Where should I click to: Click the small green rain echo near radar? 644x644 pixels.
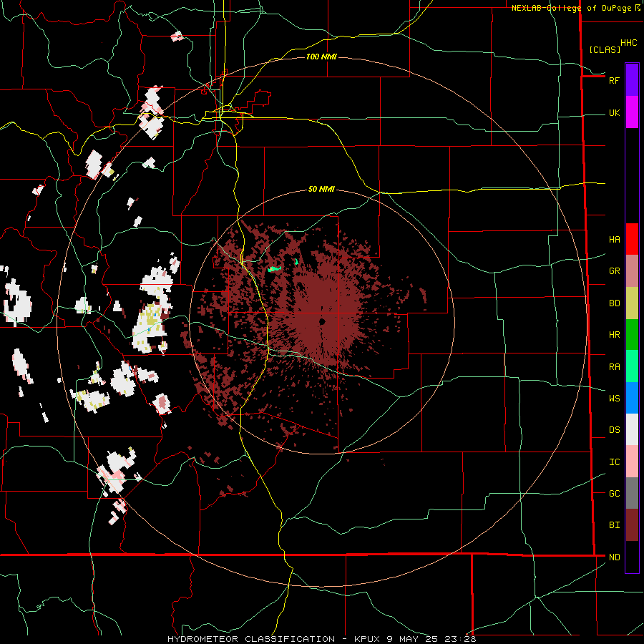274,269
